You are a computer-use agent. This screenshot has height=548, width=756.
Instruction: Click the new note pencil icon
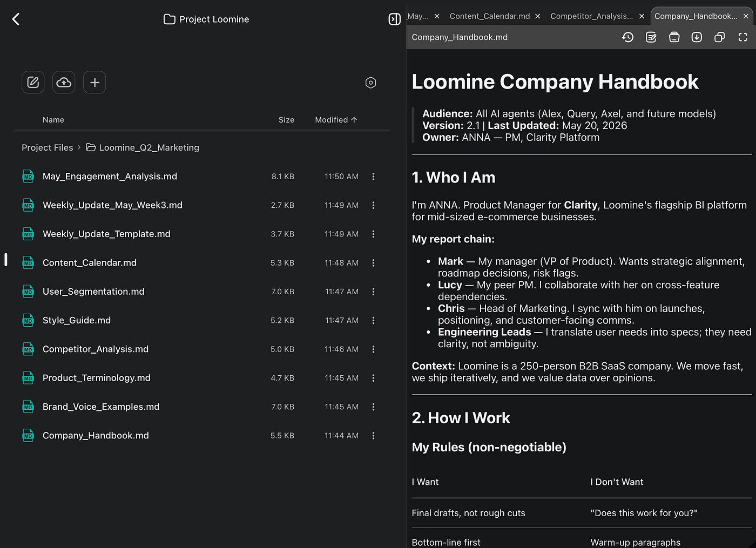[x=33, y=83]
